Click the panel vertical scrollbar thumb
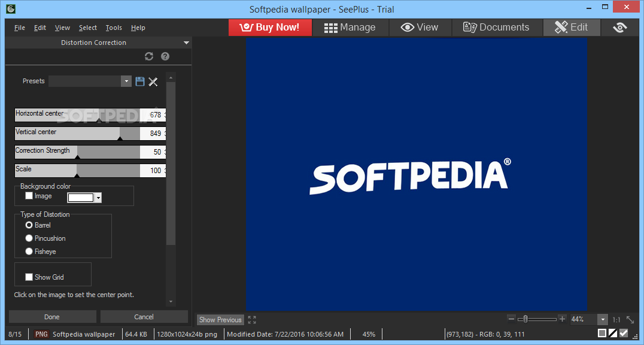 point(171,164)
